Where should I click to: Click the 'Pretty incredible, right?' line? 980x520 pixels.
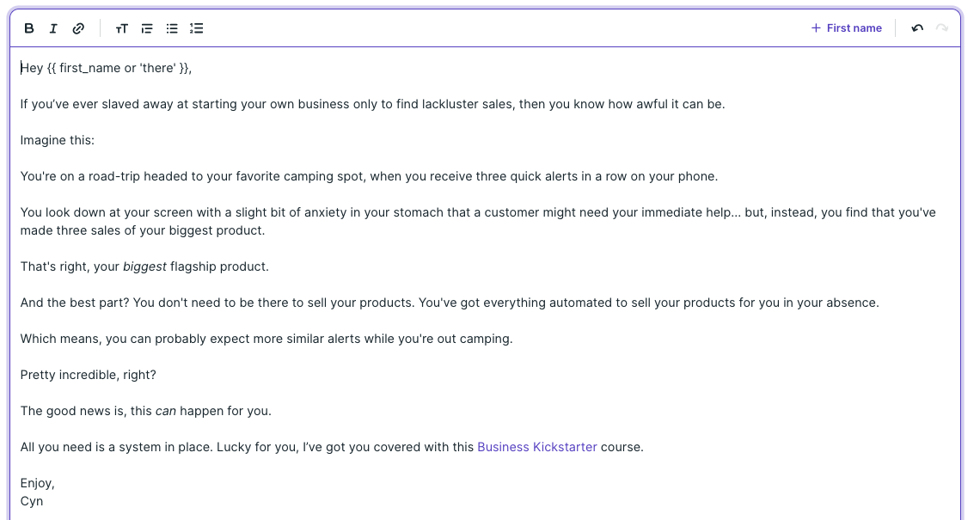(x=88, y=374)
